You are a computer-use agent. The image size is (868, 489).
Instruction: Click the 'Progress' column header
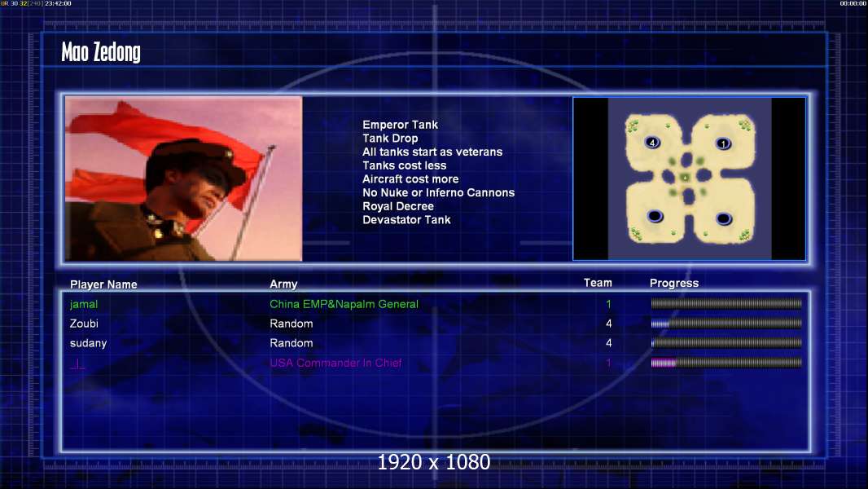point(673,284)
